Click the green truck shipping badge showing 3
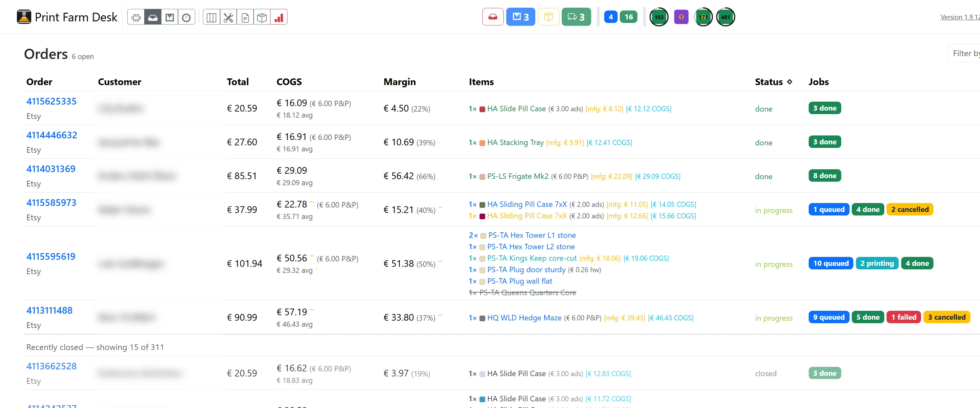The width and height of the screenshot is (980, 408). 576,17
